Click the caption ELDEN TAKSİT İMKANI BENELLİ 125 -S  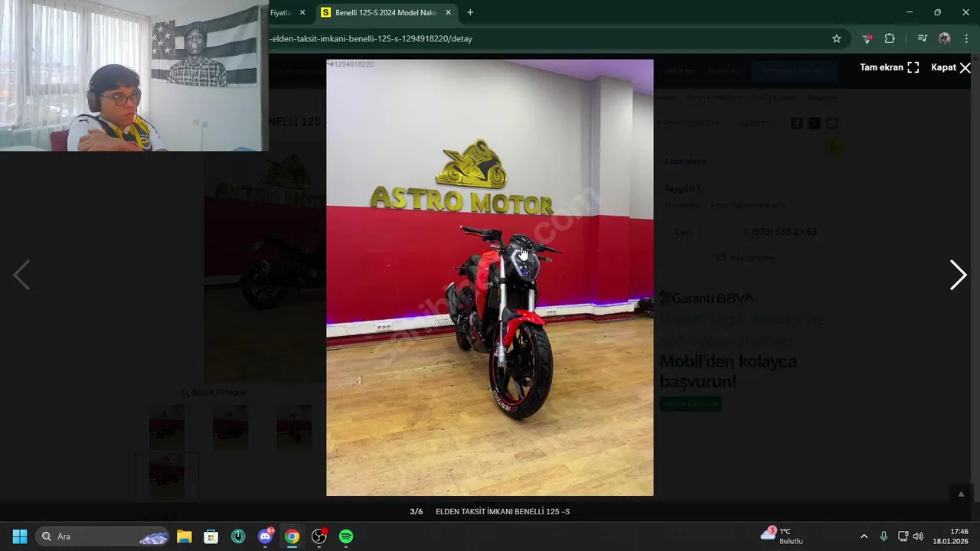click(502, 511)
